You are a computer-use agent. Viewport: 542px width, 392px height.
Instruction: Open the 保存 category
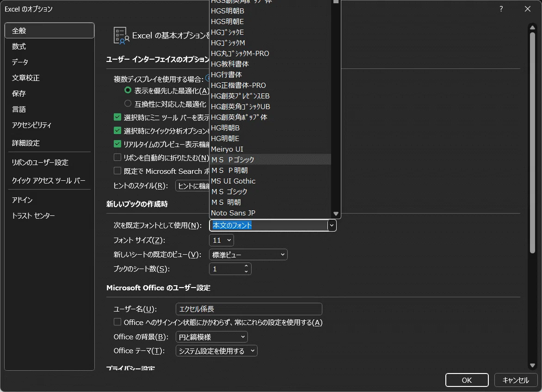(49, 93)
